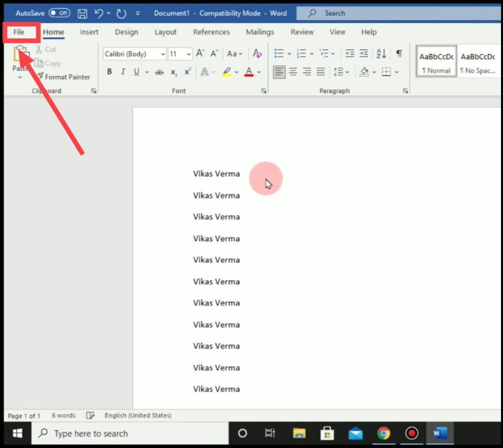Click the Numbering list icon

[301, 53]
